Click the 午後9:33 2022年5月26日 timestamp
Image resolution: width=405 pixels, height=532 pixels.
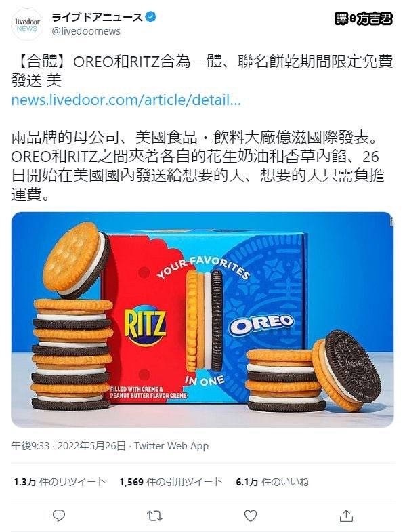coord(68,445)
